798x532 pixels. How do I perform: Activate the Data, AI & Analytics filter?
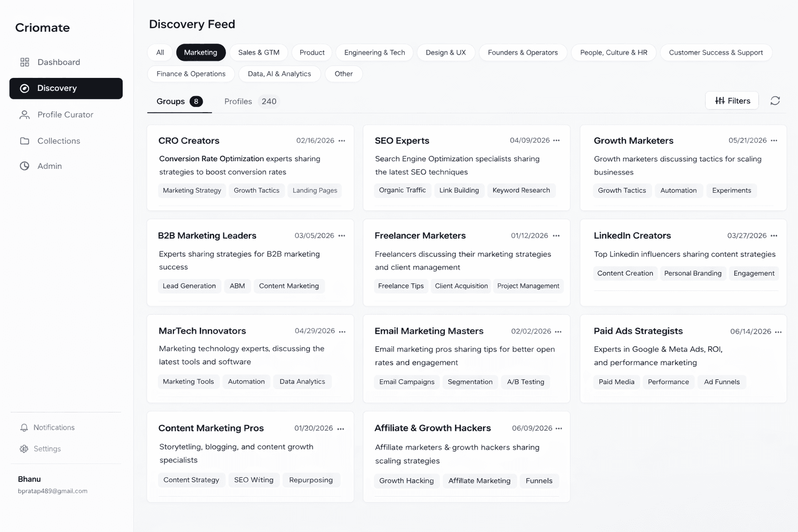(x=280, y=74)
